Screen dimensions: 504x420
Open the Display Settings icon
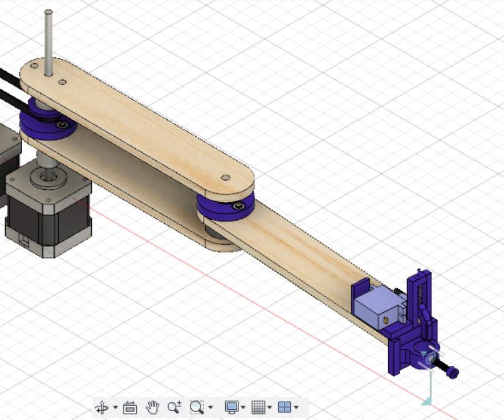coord(231,407)
